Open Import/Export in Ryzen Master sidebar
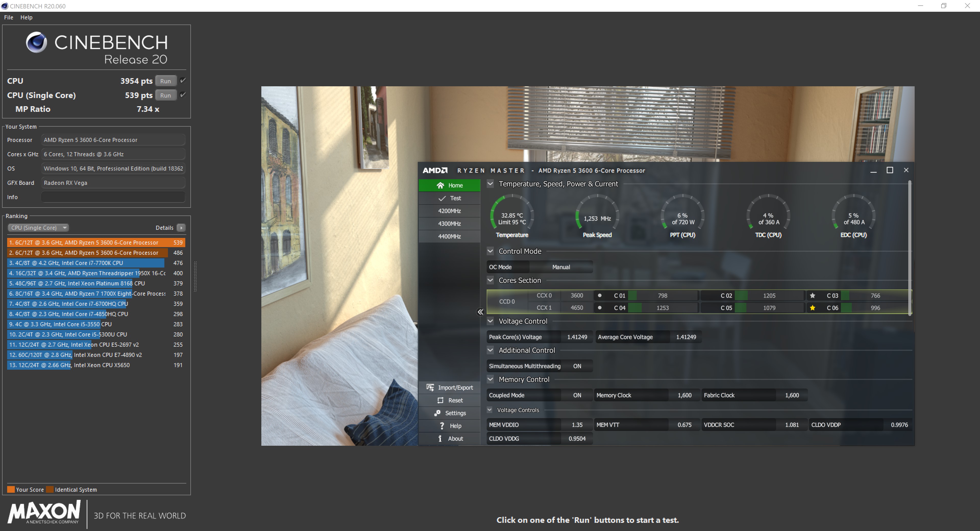The image size is (980, 531). (430, 388)
